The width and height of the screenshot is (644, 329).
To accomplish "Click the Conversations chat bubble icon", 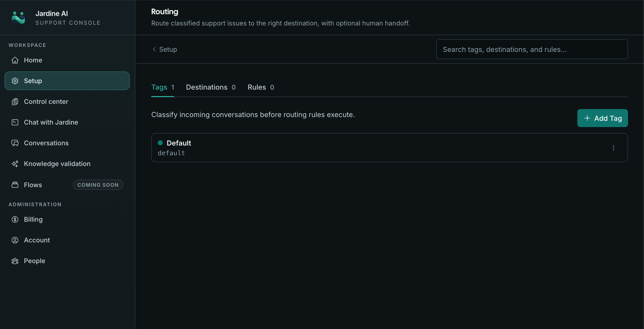I will (15, 143).
